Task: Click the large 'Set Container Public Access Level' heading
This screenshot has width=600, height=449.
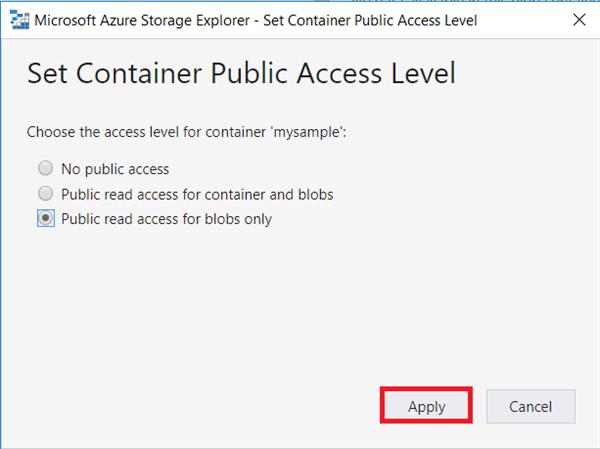Action: tap(241, 73)
